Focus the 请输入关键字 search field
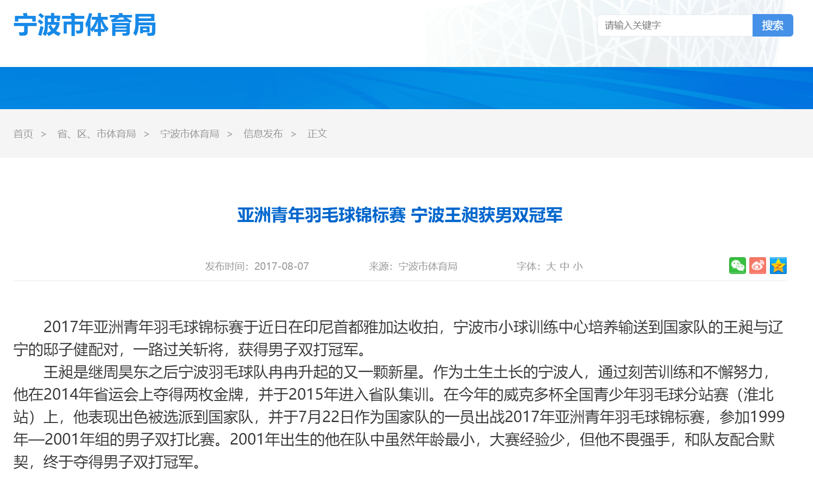813x504 pixels. click(x=674, y=25)
